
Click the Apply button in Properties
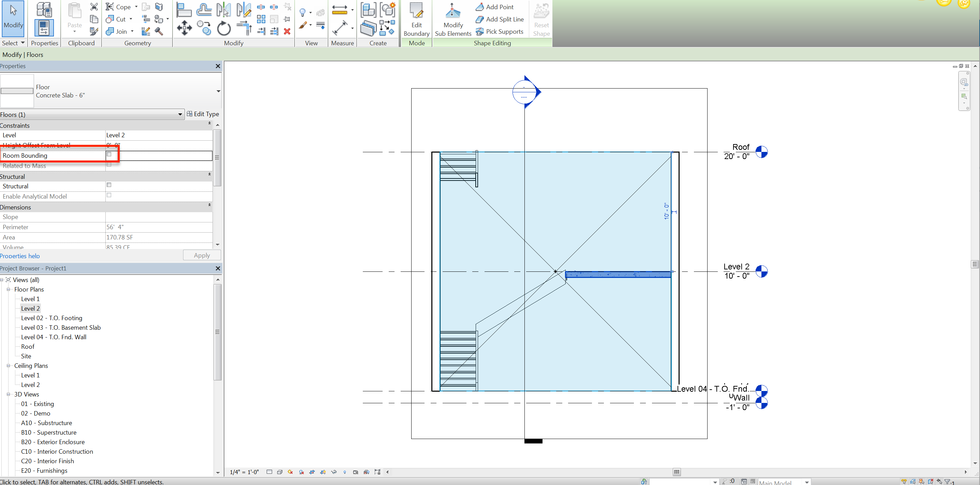[x=202, y=255]
